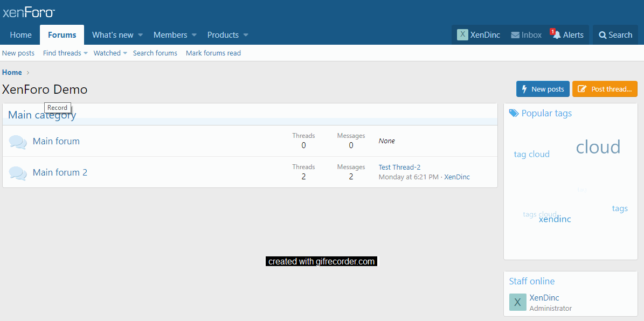
Task: Open the Alerts bell icon
Action: pos(557,35)
